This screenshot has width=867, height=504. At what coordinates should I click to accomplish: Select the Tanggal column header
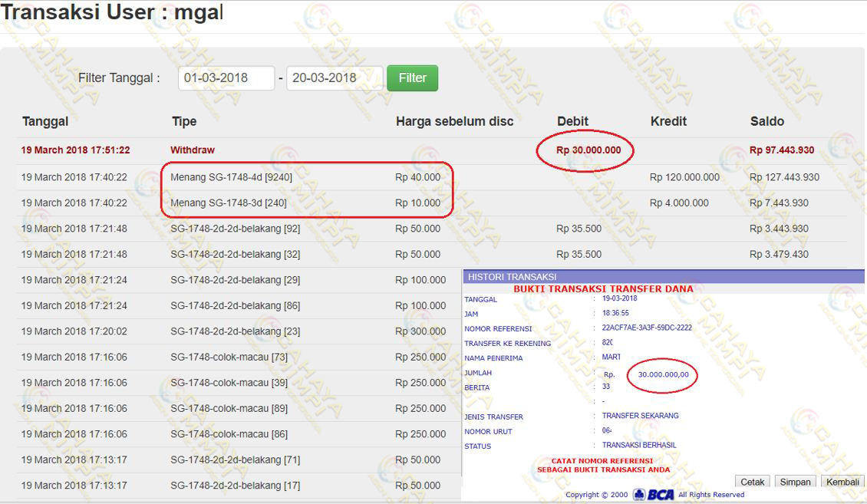45,121
